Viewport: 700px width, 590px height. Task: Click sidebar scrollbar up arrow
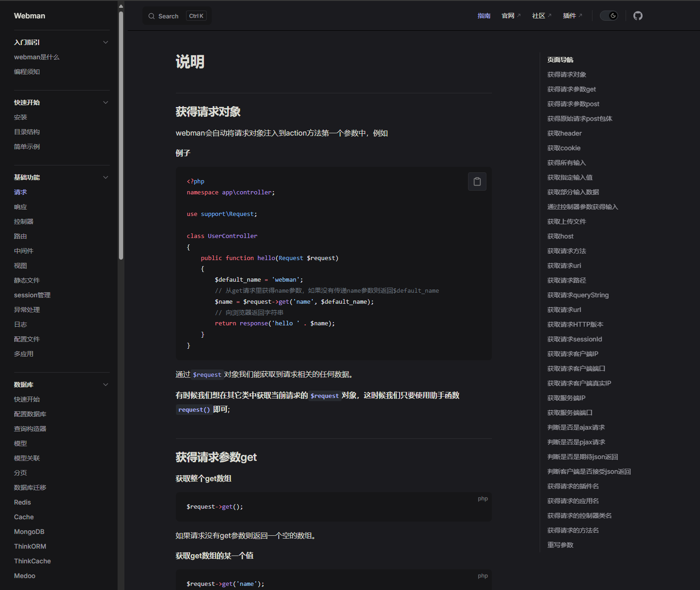[121, 6]
